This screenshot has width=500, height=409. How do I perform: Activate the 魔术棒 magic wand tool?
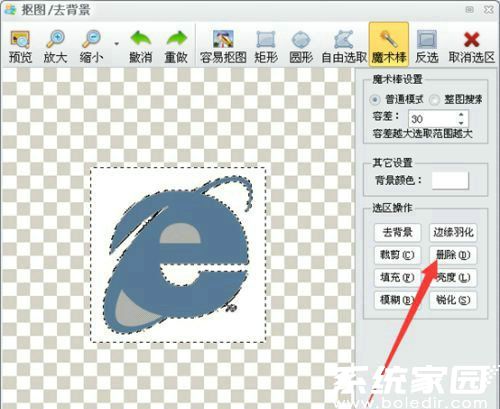(389, 43)
